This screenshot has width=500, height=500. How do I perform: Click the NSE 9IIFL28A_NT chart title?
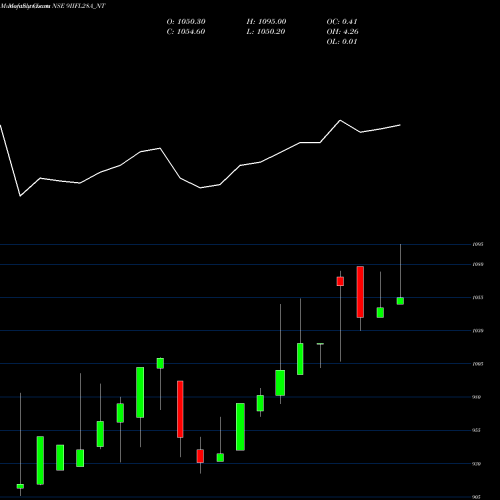pyautogui.click(x=79, y=6)
